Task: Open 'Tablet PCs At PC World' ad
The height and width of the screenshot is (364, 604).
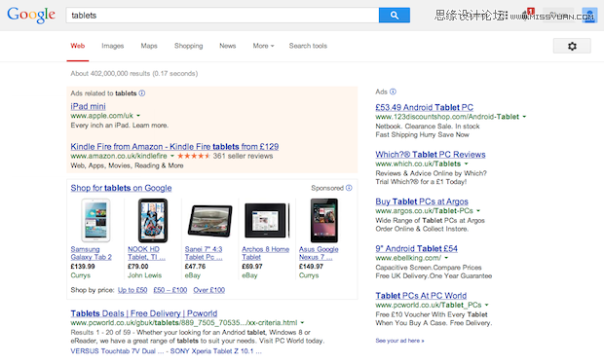Action: (421, 296)
